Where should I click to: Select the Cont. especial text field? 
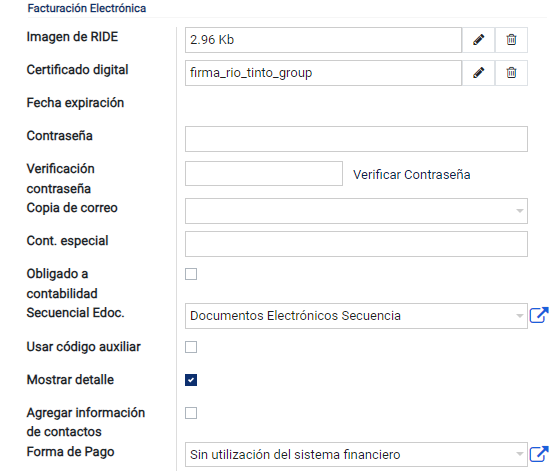click(x=356, y=244)
